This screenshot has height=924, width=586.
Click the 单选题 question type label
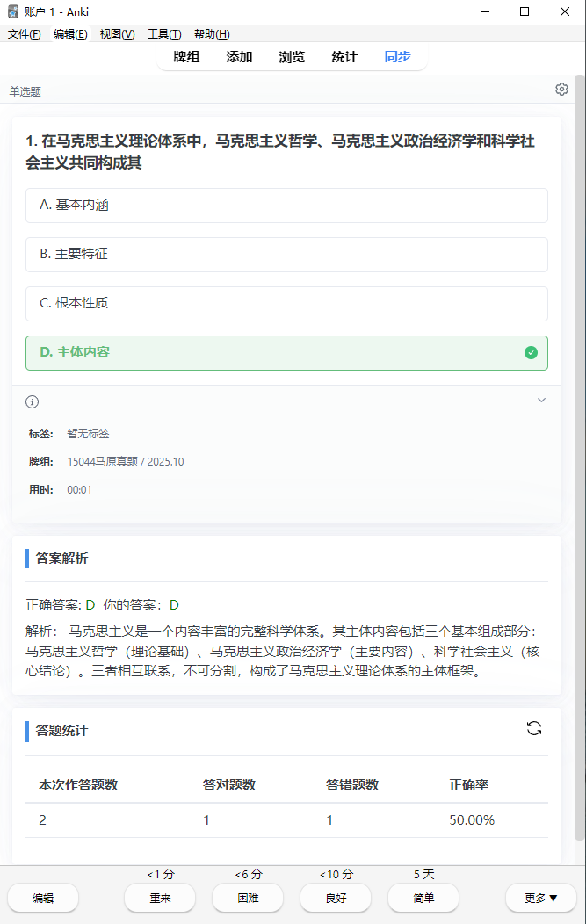point(25,92)
